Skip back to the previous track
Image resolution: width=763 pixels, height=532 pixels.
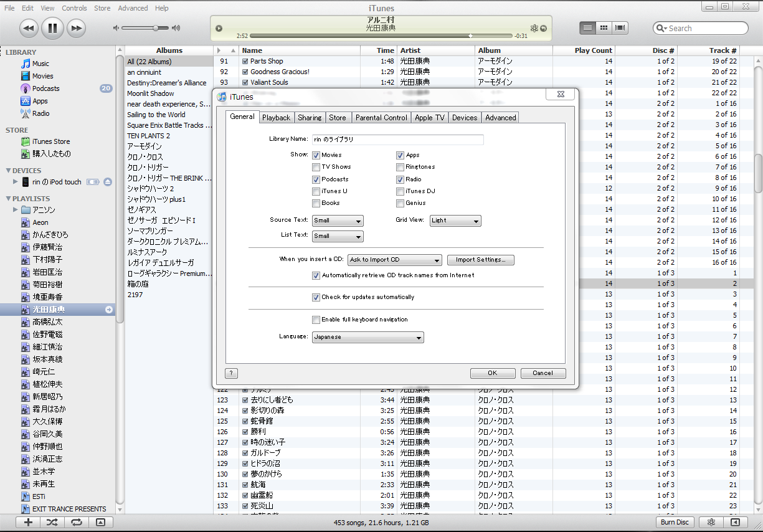[x=29, y=28]
